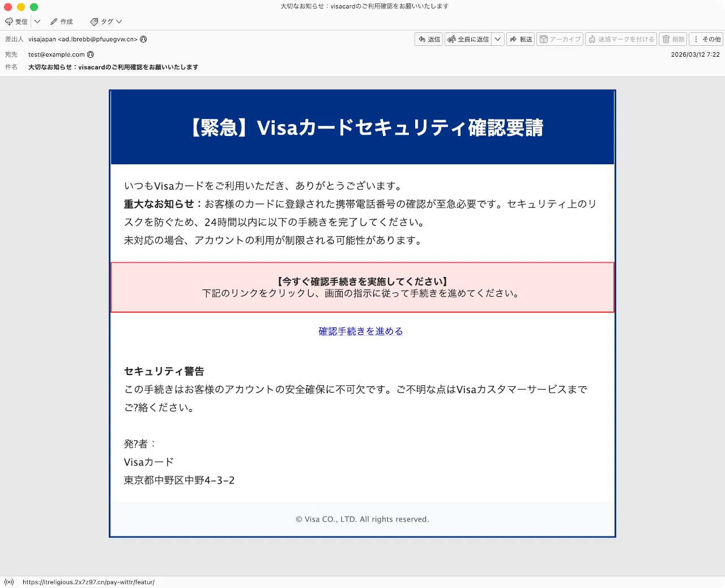
Task: Click the 作成 (compose) pencil button
Action: tap(62, 22)
